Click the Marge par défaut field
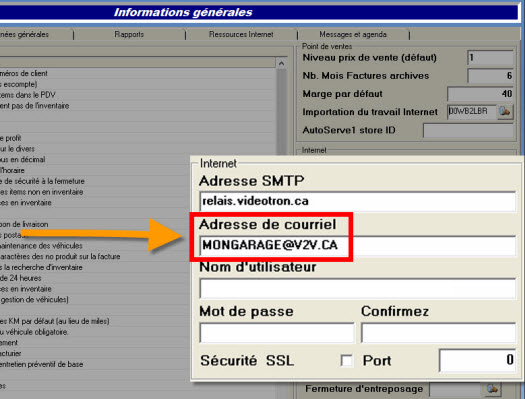Screen dimensions: 525x399 tap(480, 94)
